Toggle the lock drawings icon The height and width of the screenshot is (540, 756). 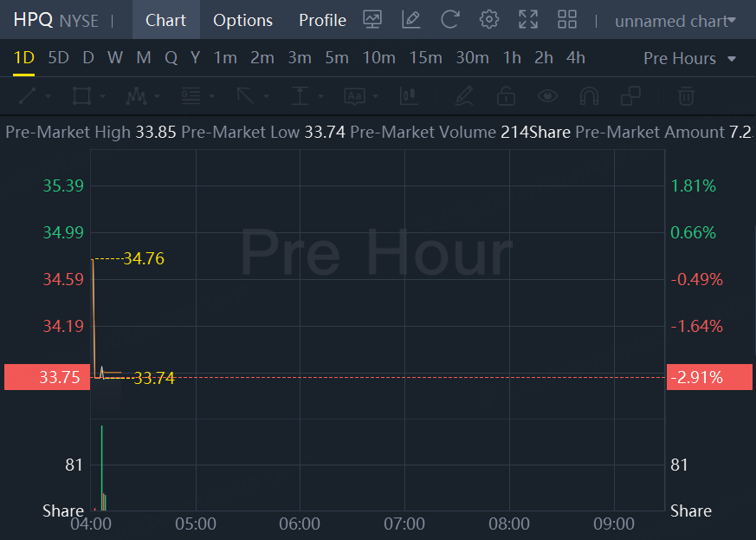(506, 95)
